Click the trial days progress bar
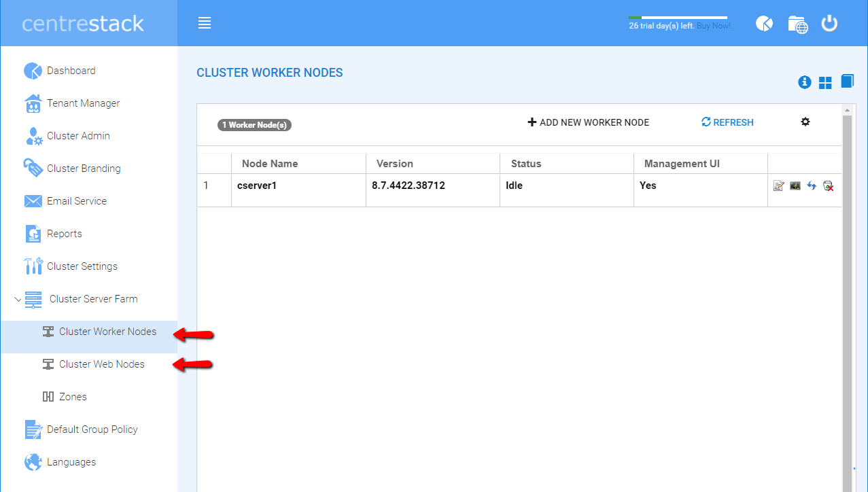 click(x=678, y=18)
